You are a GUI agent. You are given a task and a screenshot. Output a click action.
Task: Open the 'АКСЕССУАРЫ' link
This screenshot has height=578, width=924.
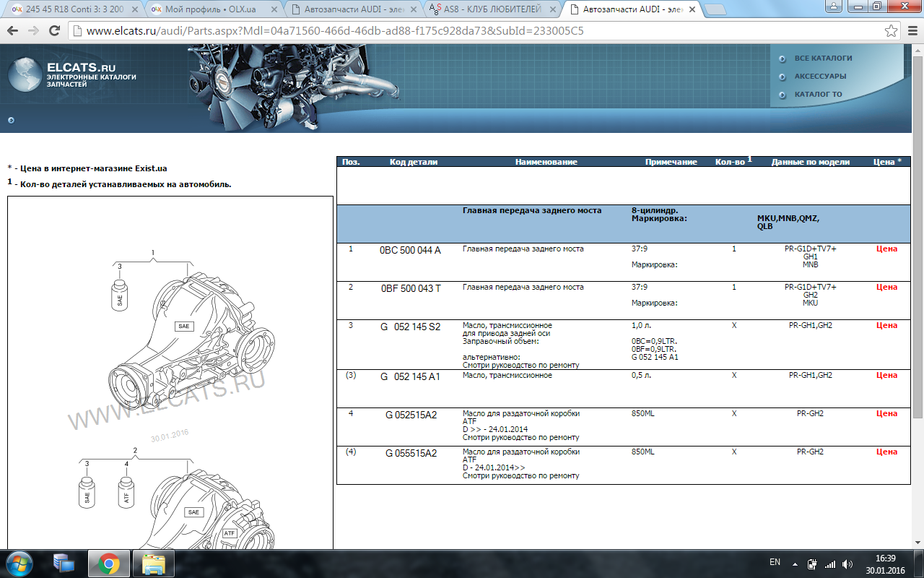click(820, 76)
